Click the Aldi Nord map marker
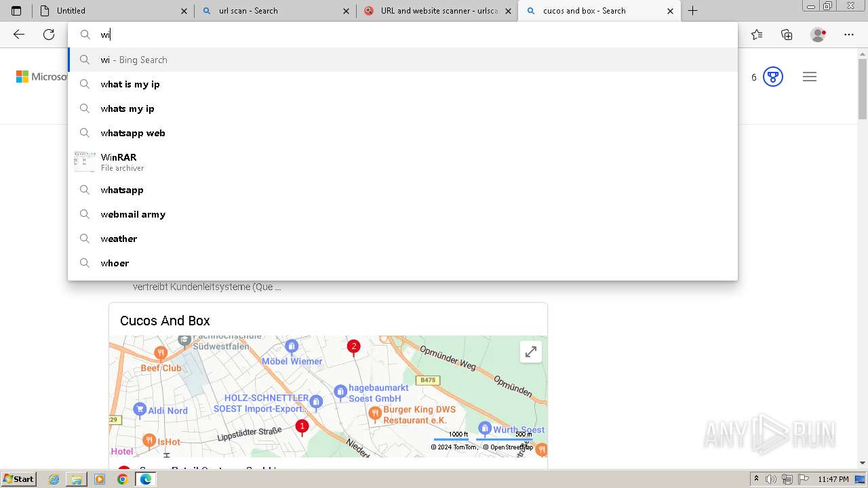The height and width of the screenshot is (488, 868). (140, 409)
